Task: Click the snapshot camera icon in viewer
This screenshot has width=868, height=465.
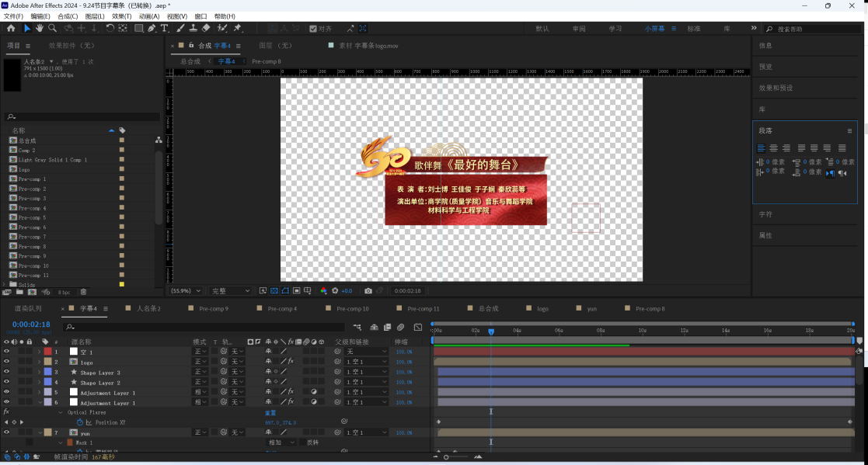Action: coord(368,291)
